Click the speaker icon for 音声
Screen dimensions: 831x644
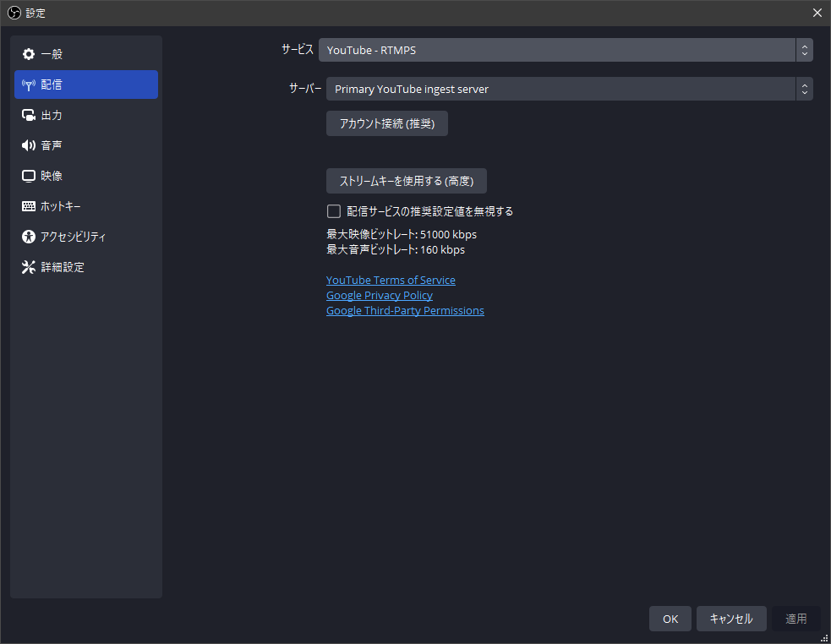tap(29, 145)
